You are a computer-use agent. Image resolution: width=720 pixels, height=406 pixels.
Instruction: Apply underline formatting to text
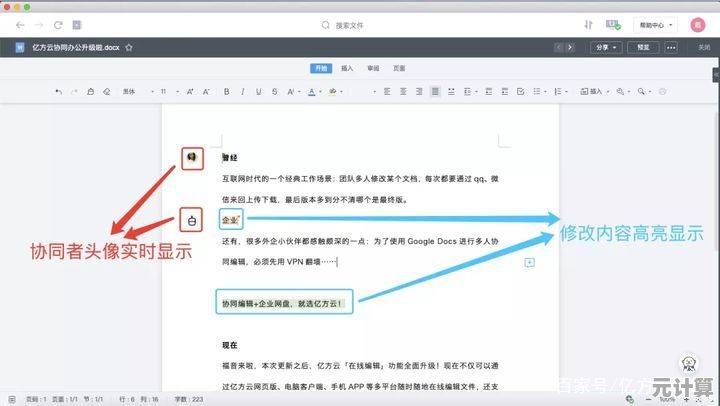[259, 92]
